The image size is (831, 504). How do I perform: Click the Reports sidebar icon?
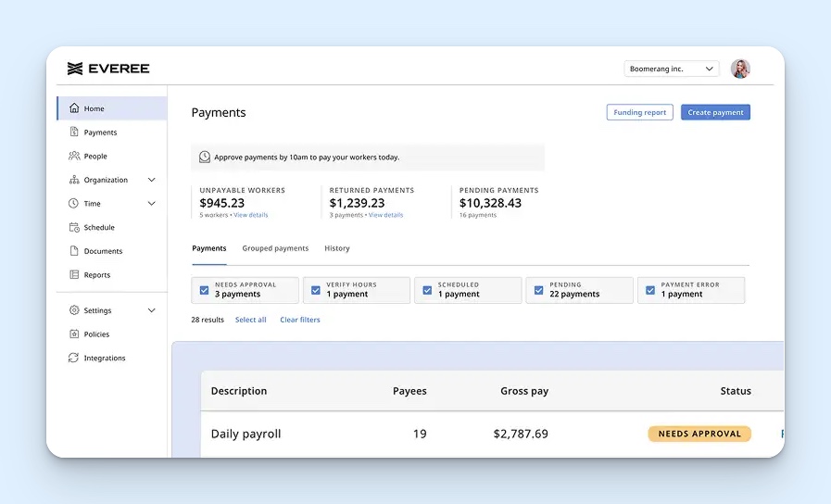coord(74,274)
